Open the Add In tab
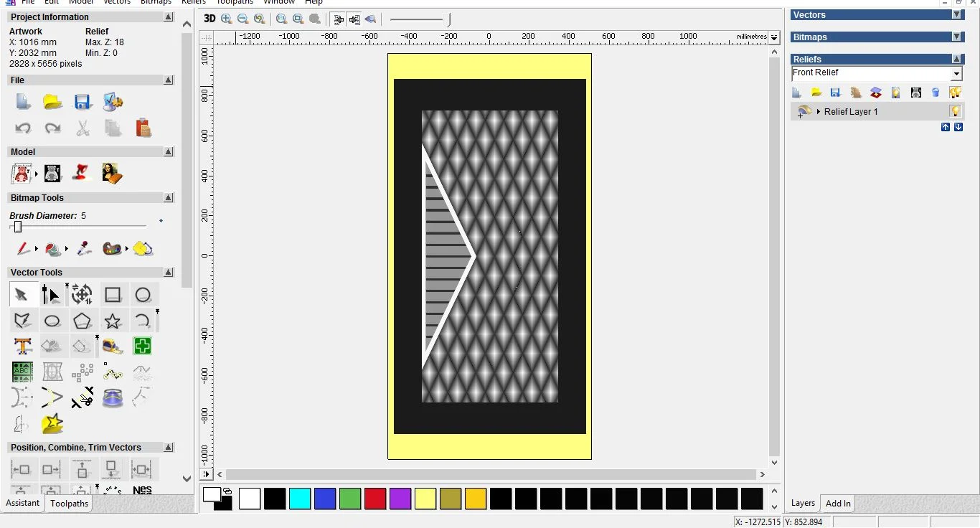Screen dimensions: 980x528 click(838, 504)
